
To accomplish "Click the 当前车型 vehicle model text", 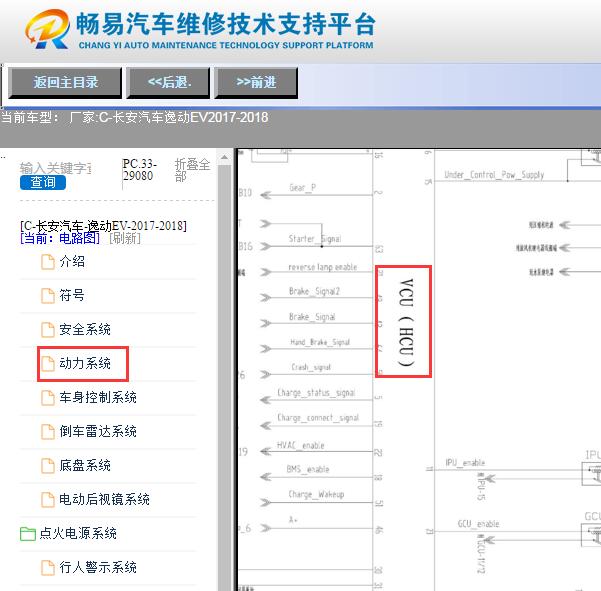I will [x=135, y=117].
